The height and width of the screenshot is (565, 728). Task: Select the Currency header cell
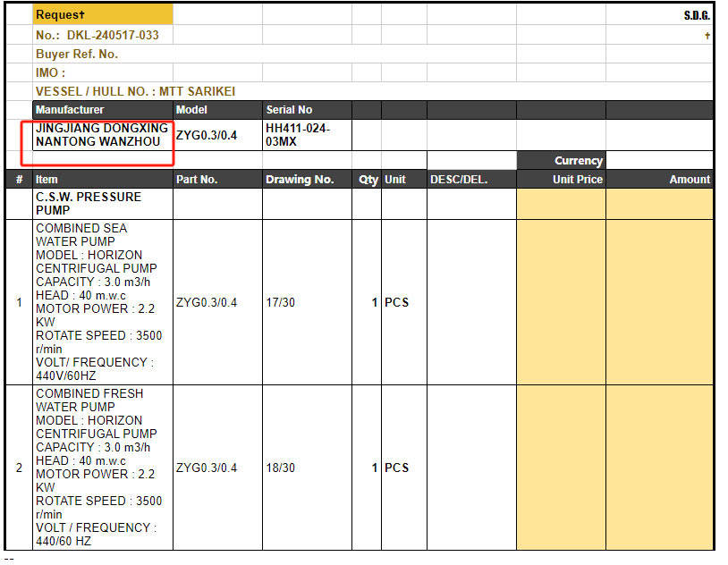click(x=561, y=161)
